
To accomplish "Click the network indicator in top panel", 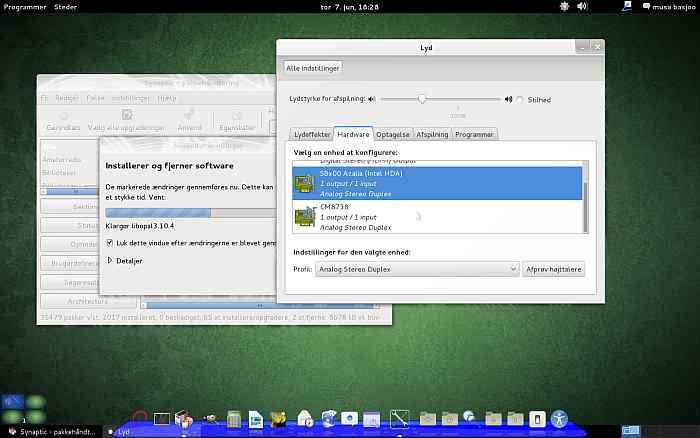I will (x=627, y=6).
